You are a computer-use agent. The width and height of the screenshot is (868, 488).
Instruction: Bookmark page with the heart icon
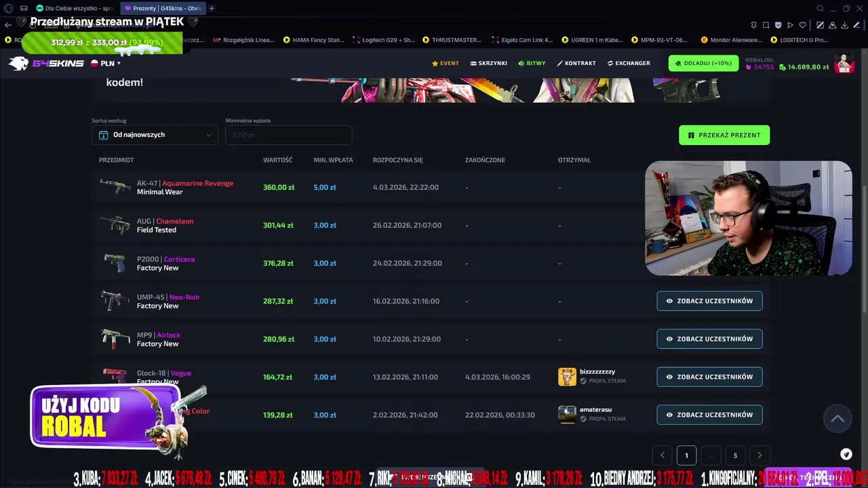click(802, 25)
